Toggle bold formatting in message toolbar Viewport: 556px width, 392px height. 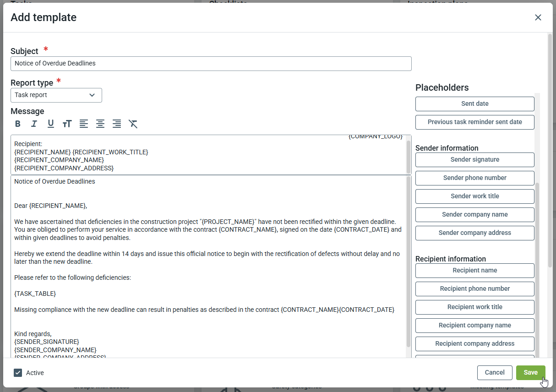tap(18, 124)
